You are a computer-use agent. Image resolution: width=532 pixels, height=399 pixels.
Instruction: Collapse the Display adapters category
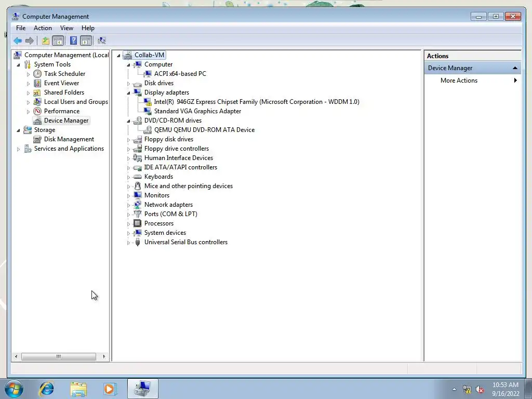(x=128, y=93)
